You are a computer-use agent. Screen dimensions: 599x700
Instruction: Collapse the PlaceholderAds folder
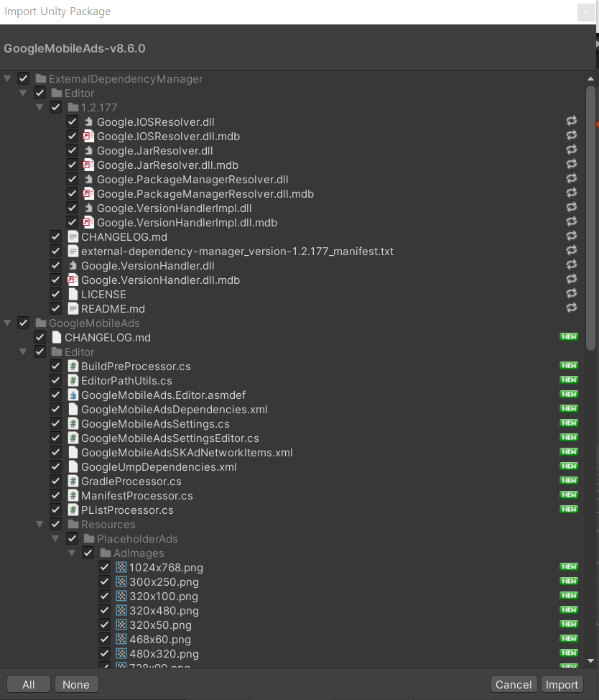tap(55, 539)
